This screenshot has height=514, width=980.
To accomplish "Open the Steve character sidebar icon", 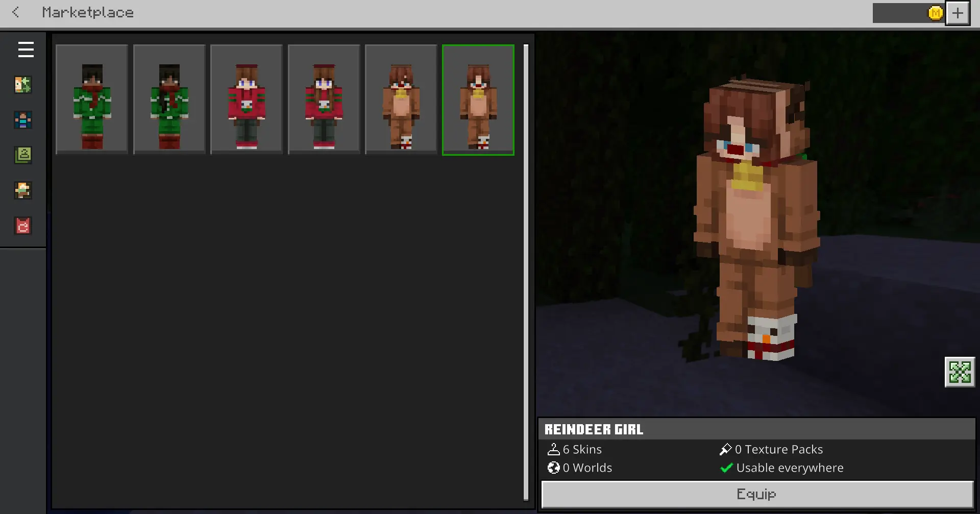I will tap(23, 120).
